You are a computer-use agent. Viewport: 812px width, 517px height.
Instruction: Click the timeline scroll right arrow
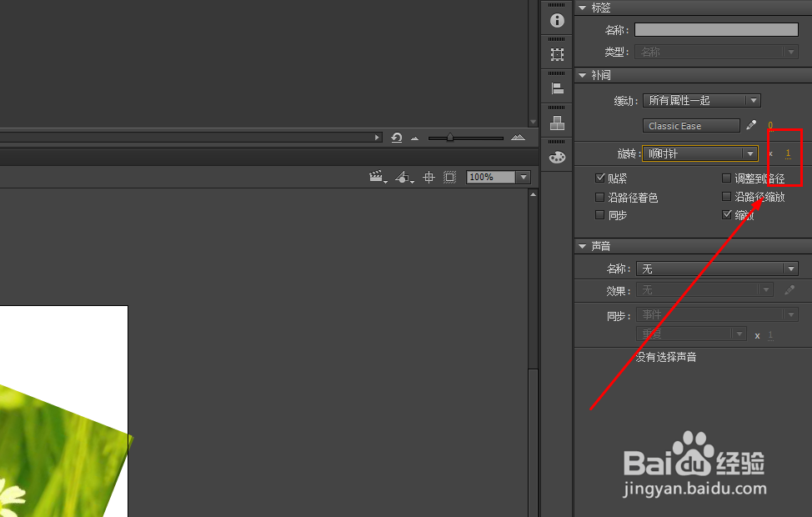point(377,138)
